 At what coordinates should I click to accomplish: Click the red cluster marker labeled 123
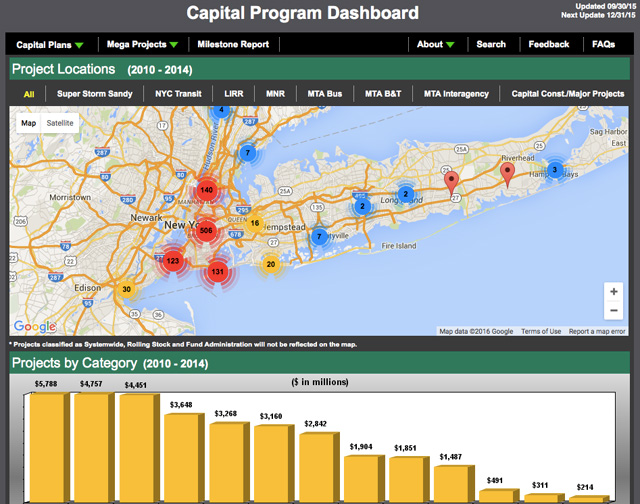point(173,261)
